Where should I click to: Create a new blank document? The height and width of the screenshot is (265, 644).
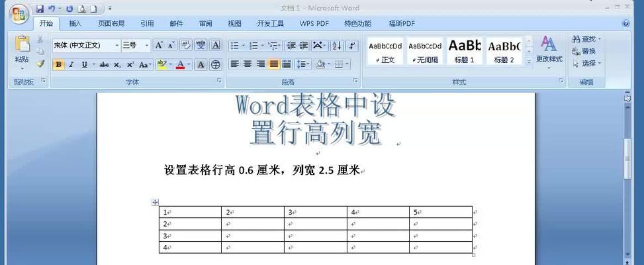click(93, 8)
